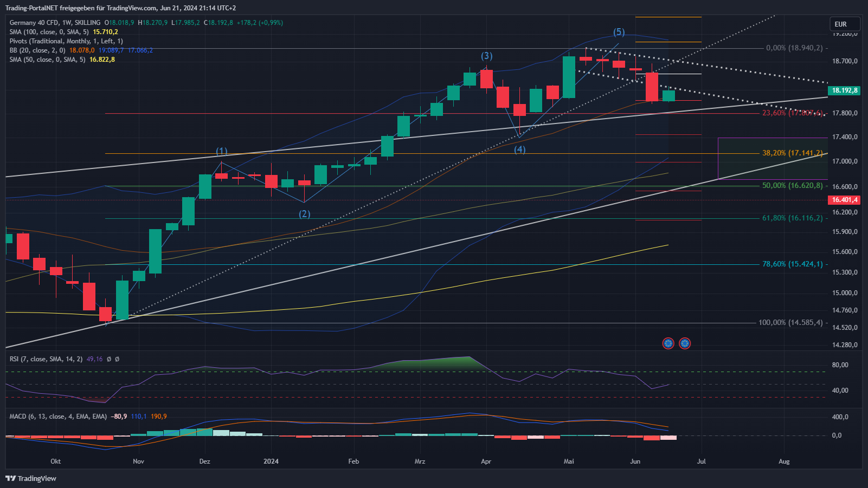Click the Aug label on time axis
Screen dimensions: 868x488
click(x=784, y=461)
